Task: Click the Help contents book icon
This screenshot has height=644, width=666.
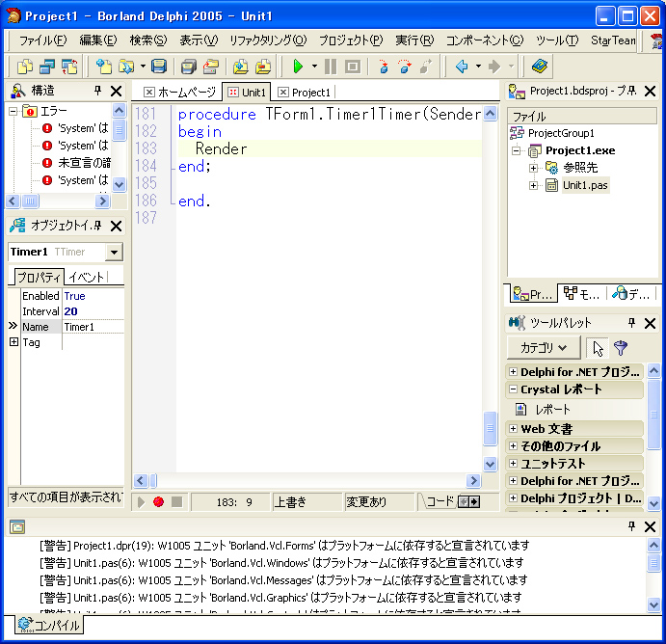Action: click(540, 67)
